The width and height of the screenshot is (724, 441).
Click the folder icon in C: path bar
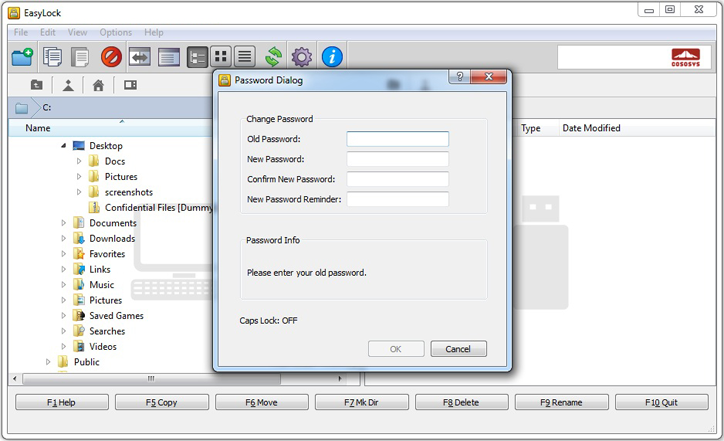click(22, 108)
